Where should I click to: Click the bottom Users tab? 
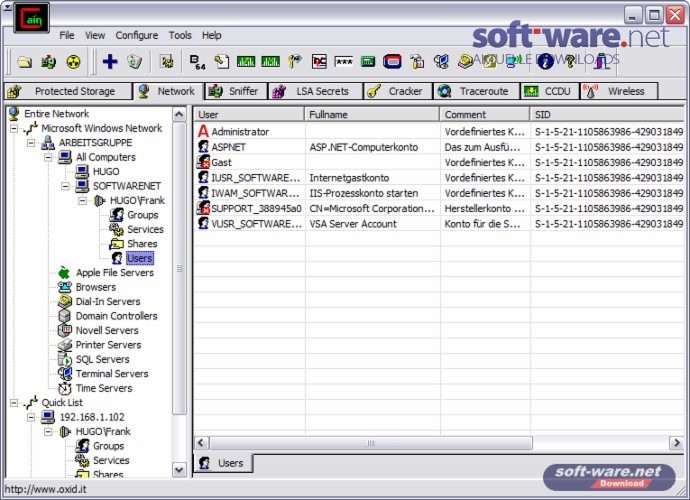click(223, 463)
